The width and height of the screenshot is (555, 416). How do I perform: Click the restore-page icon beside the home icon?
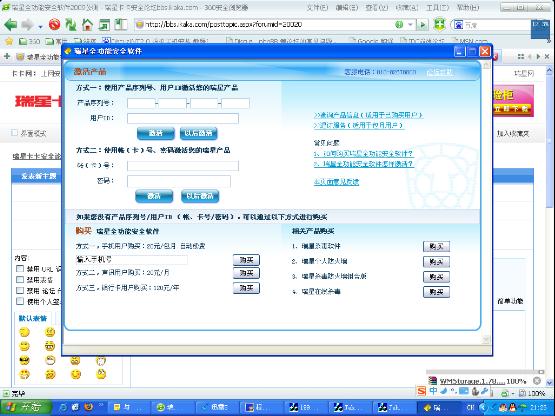[104, 25]
